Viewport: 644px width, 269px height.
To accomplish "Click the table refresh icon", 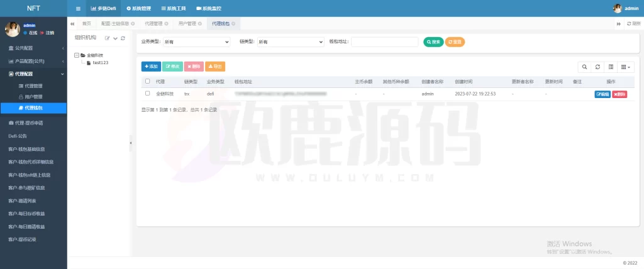I will pos(597,67).
